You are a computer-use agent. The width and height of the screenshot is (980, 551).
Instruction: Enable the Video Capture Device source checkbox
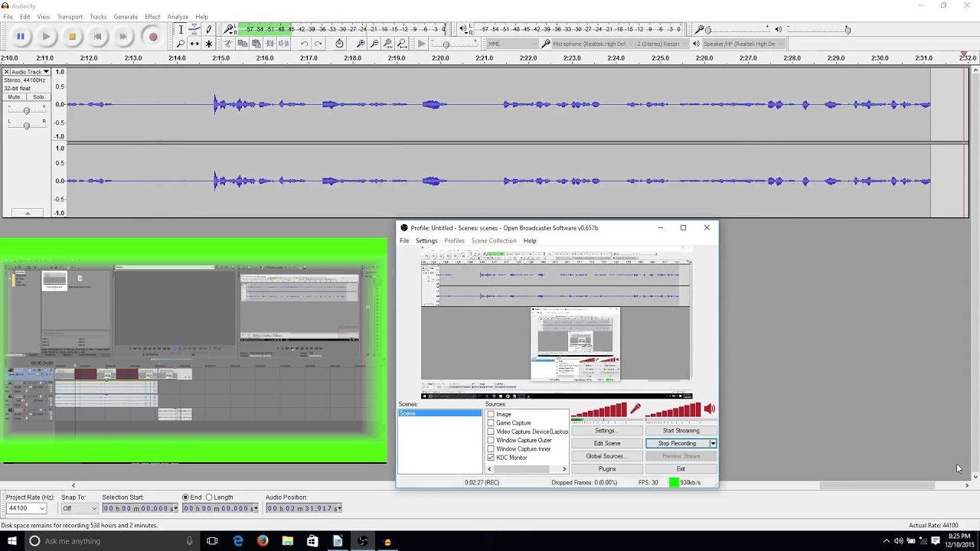click(x=491, y=432)
